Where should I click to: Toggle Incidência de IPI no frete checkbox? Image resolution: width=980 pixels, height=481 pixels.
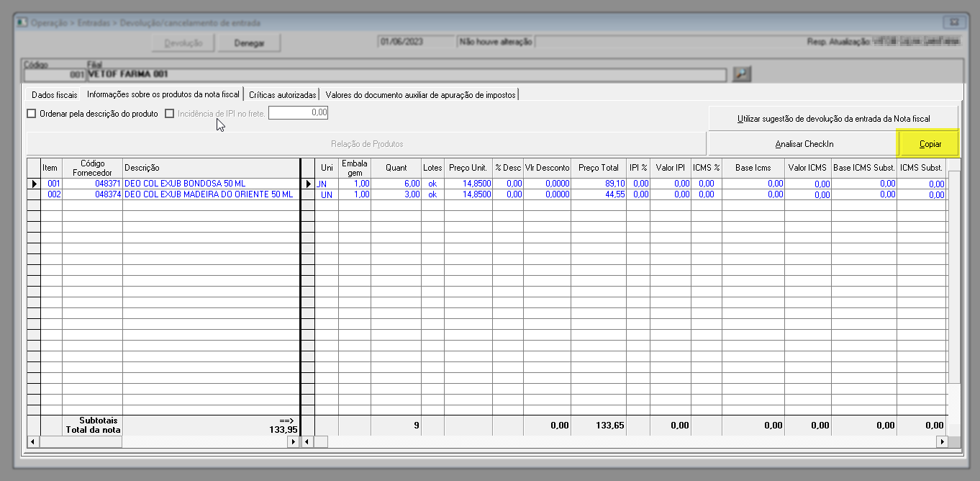pos(170,114)
